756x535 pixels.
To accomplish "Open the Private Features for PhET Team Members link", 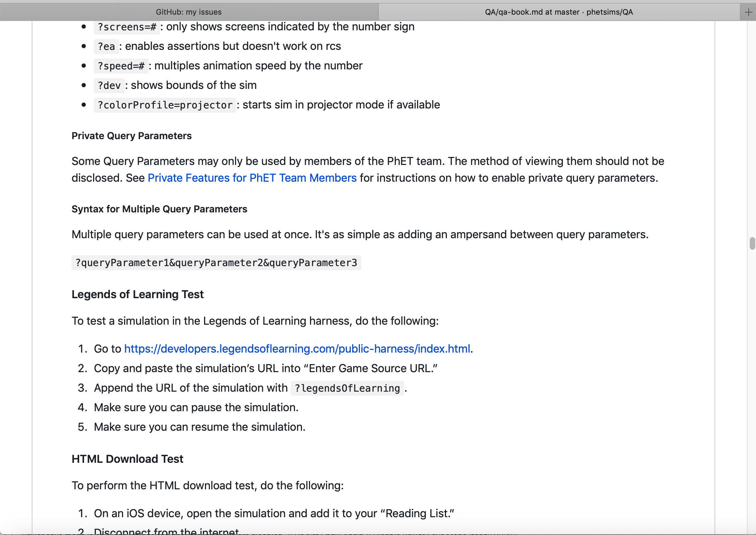I will click(252, 178).
